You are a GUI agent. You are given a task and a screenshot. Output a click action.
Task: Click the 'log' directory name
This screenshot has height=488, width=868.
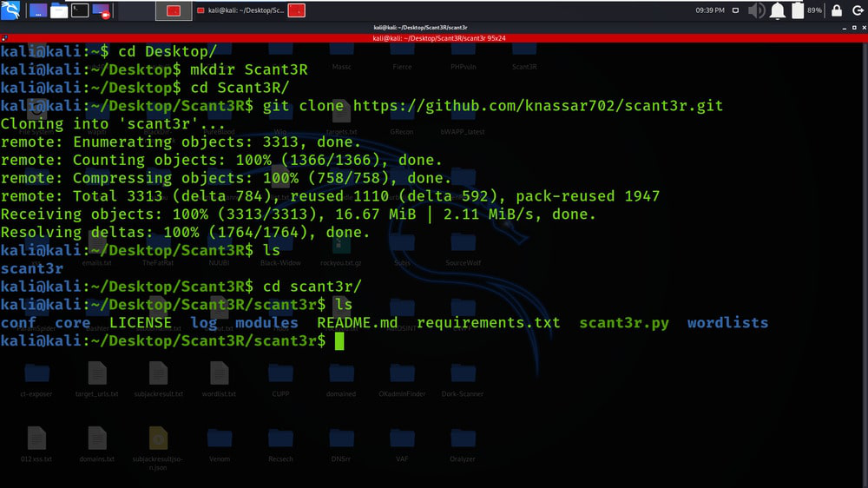204,324
